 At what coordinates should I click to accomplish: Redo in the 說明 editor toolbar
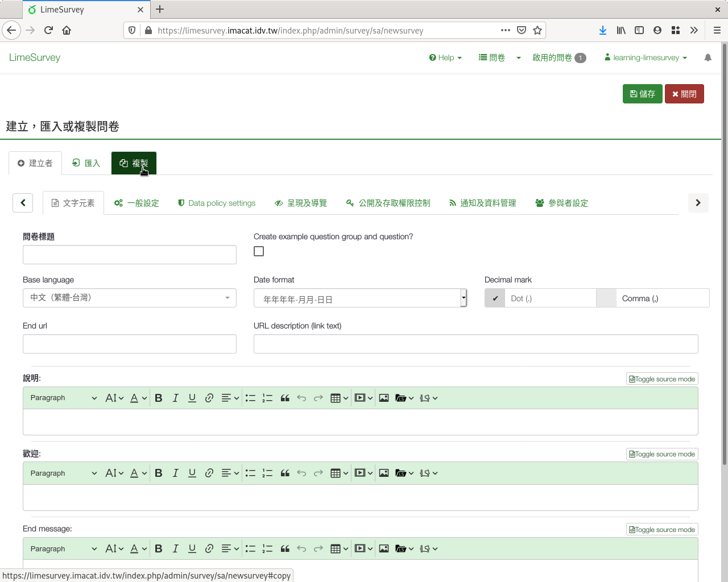click(x=318, y=398)
